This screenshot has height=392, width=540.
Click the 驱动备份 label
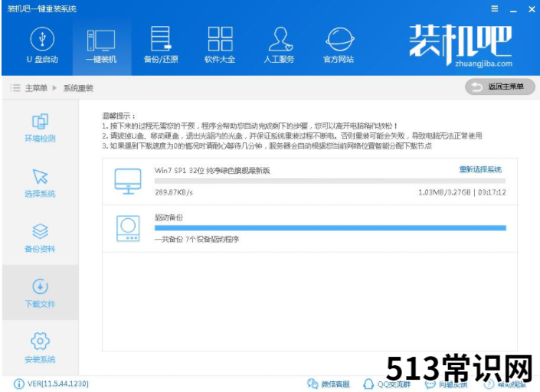click(169, 217)
